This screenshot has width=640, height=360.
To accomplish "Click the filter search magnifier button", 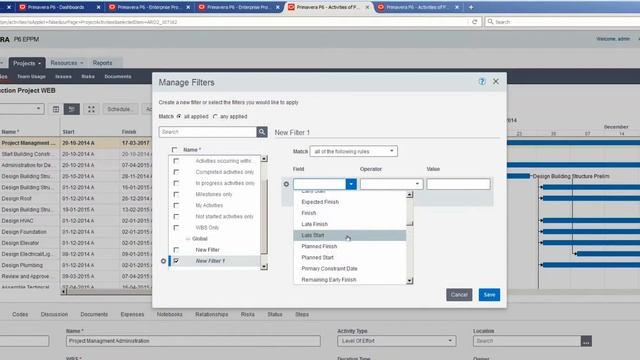I will [x=262, y=132].
